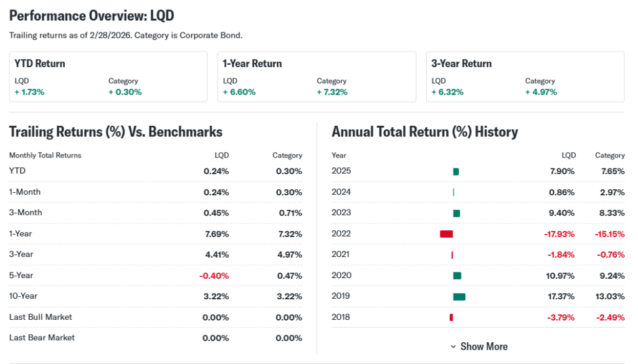Click the Trailing Returns Vs. Benchmarks heading
Screen dimensions: 638x364
(116, 132)
